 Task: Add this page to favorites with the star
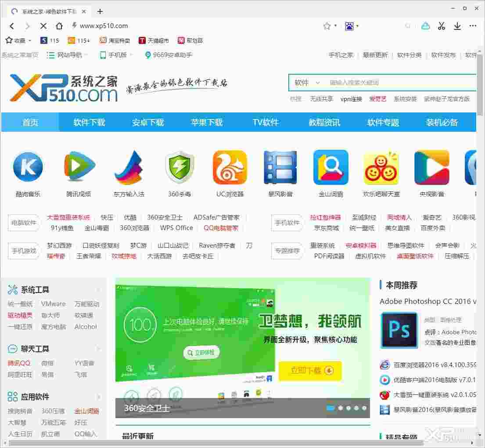click(327, 26)
